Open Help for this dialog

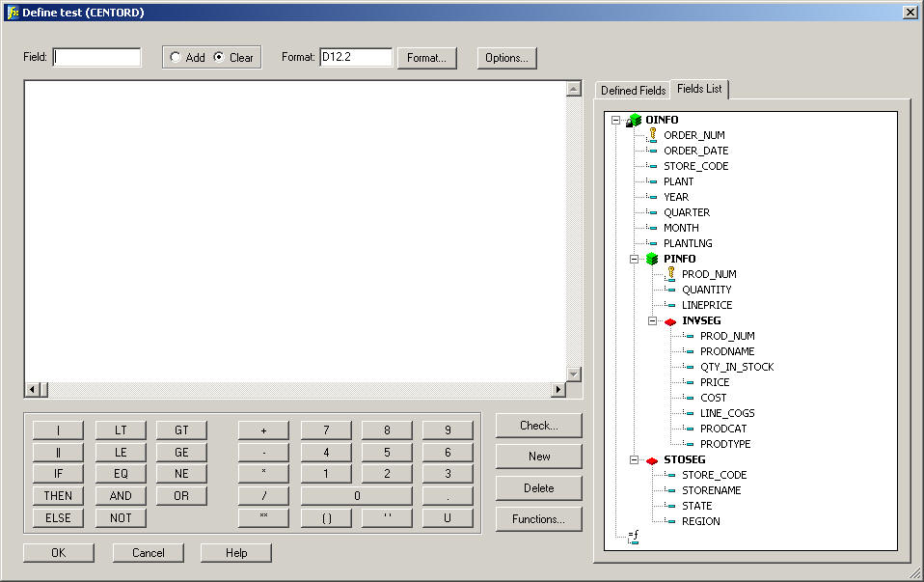[236, 552]
